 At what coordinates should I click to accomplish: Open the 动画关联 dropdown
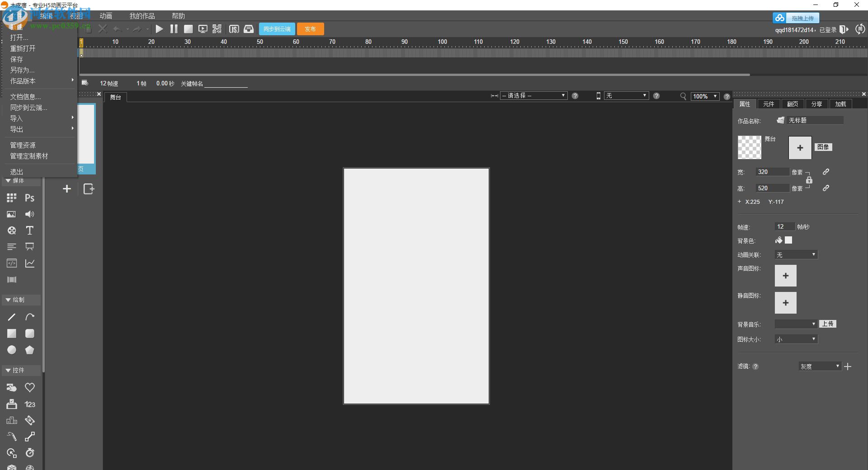pos(796,255)
